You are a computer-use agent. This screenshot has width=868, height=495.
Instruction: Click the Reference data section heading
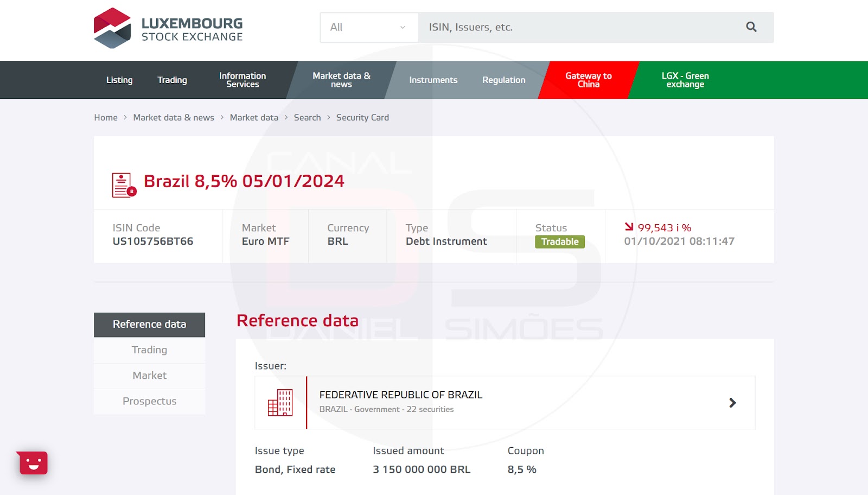(x=298, y=321)
